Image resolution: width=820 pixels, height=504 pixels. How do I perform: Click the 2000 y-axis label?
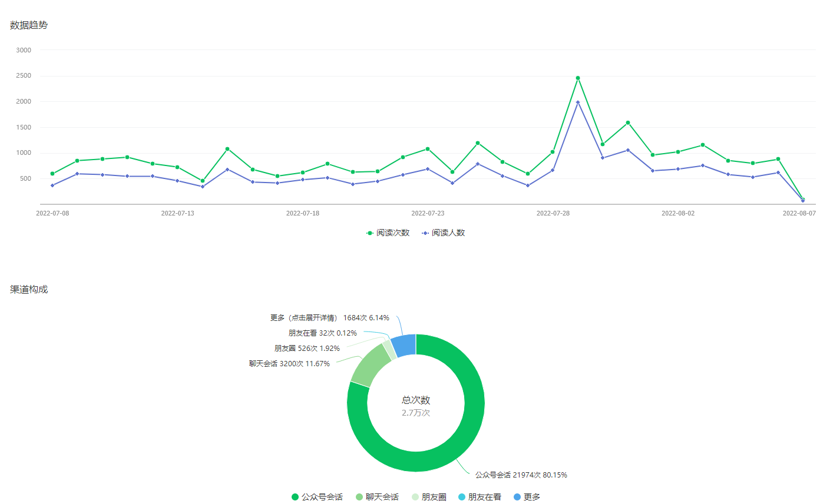click(x=24, y=101)
